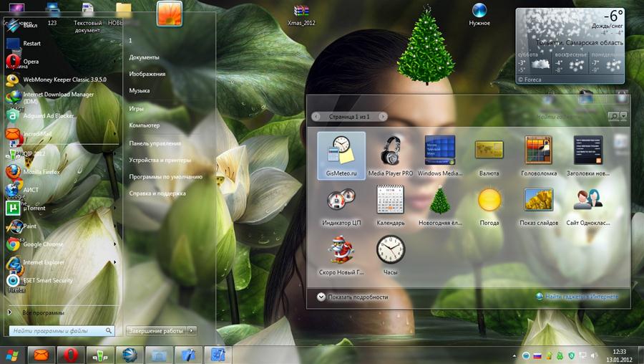Open Панель управления in Start menu
This screenshot has width=644, height=364.
[x=155, y=143]
